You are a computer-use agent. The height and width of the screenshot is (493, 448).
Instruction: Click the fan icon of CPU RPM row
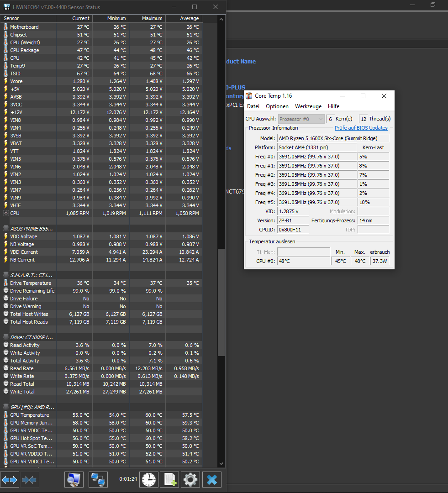[5, 213]
